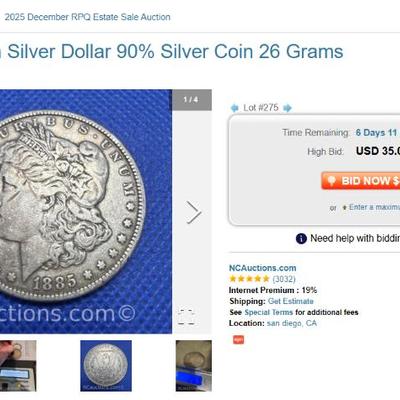Open san diego, CA location link
Viewport: 400px width, 400px height.
[292, 323]
